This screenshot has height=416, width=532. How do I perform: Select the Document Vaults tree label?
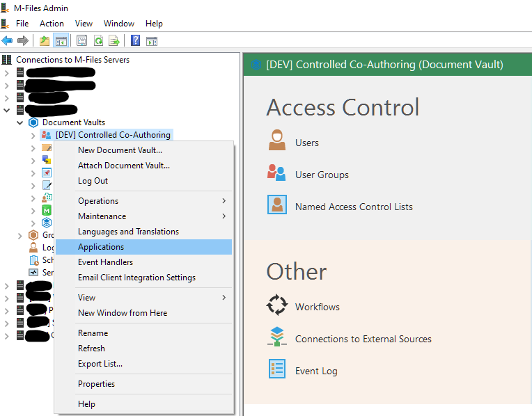pyautogui.click(x=74, y=122)
